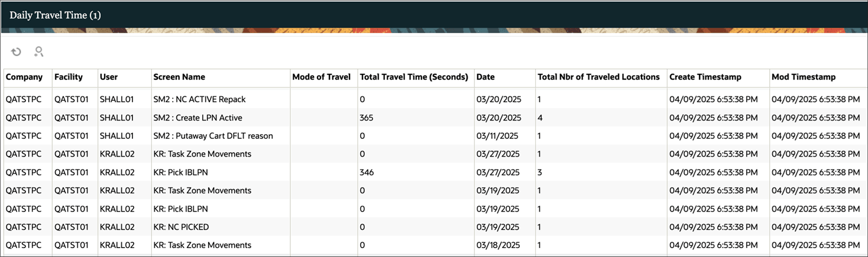
Task: Sort by the Mod Timestamp header
Action: [804, 77]
